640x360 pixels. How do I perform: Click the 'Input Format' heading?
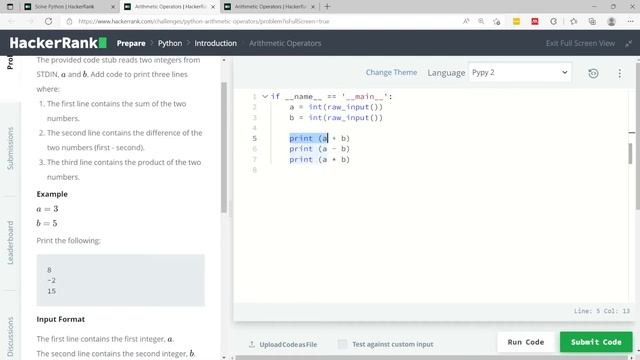[60, 319]
